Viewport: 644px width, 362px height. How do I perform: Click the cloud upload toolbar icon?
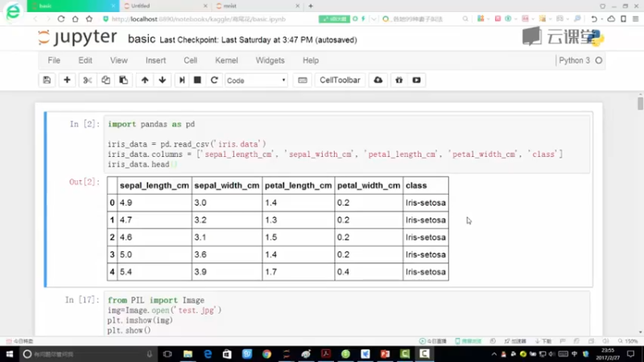click(x=378, y=80)
